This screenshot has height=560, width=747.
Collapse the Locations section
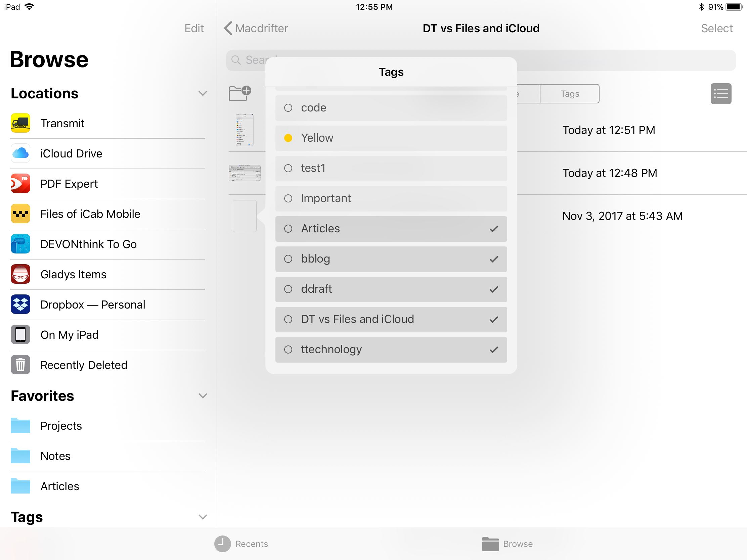(203, 93)
